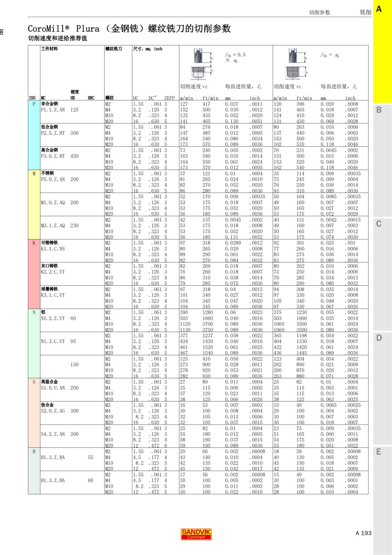392x555 pixels.
Task: Click the green ISO N cell
Action: pos(34,344)
